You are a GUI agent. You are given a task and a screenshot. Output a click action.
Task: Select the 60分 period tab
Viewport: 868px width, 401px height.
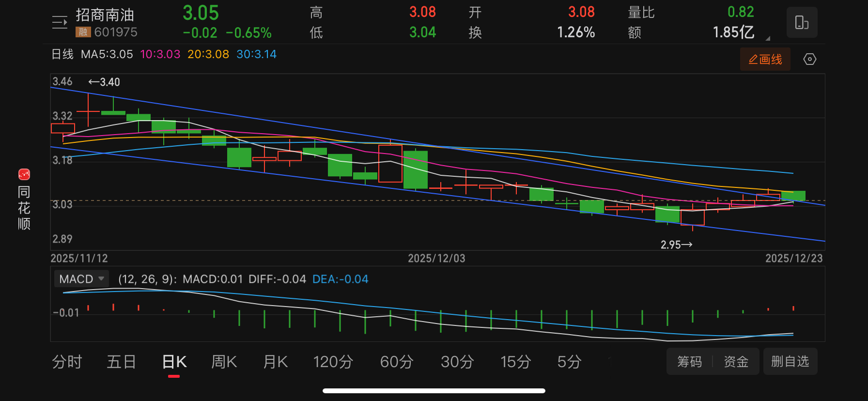point(396,362)
